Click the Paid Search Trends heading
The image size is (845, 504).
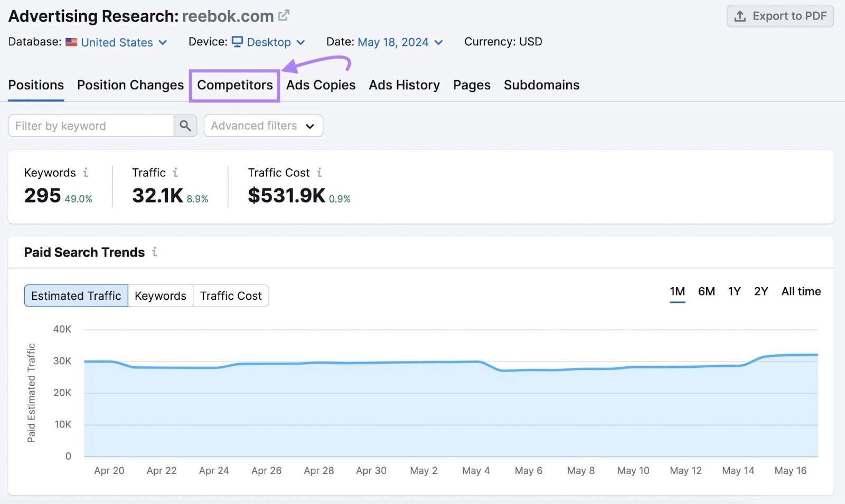point(84,252)
